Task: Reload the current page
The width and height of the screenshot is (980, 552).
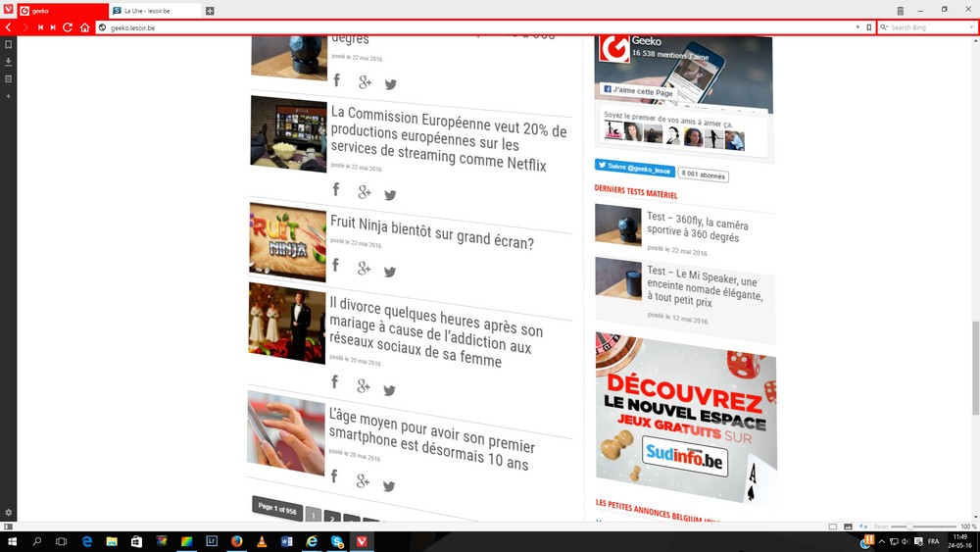Action: pyautogui.click(x=68, y=27)
